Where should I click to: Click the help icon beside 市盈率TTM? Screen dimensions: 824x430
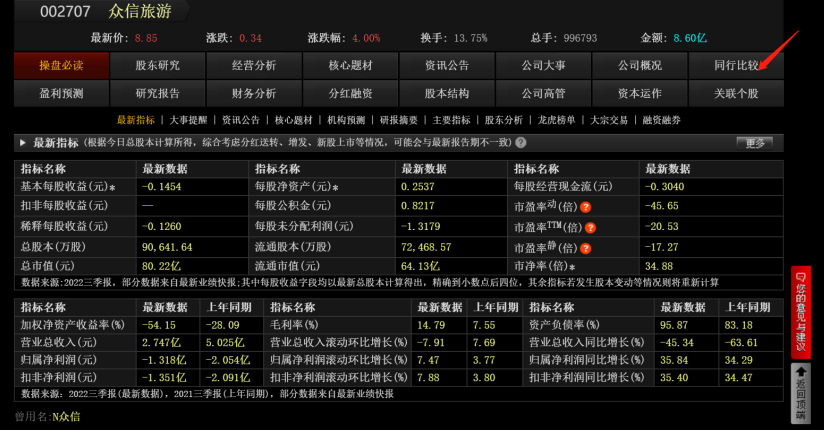(590, 228)
